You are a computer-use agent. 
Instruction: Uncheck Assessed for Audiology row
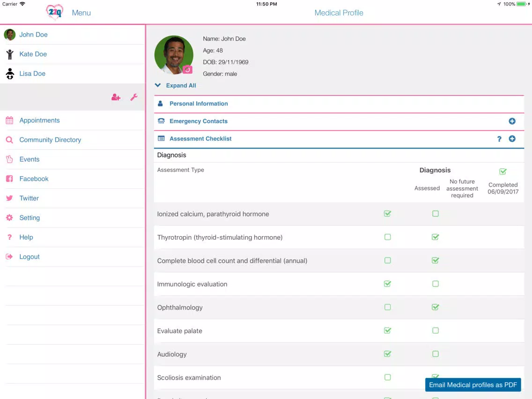[387, 354]
